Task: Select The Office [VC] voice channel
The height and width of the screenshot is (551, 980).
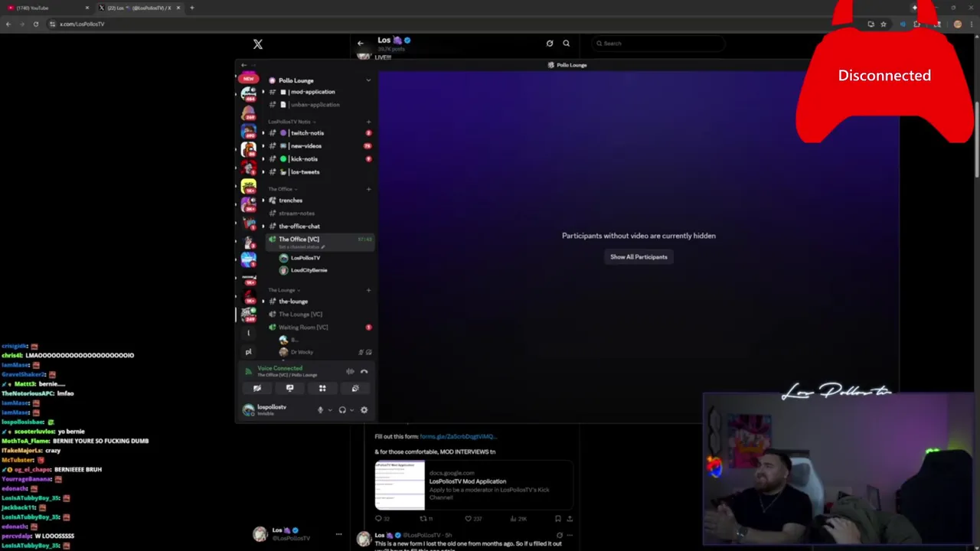Action: tap(319, 242)
